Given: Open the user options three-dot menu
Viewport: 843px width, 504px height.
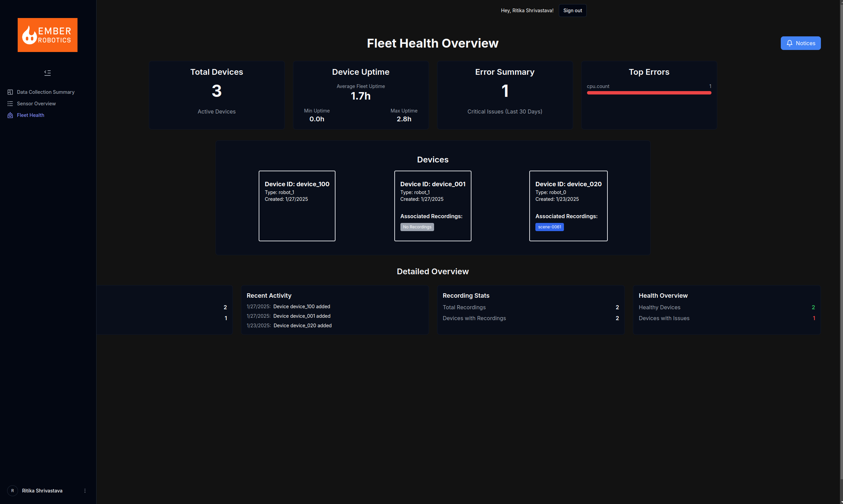Looking at the screenshot, I should 85,490.
